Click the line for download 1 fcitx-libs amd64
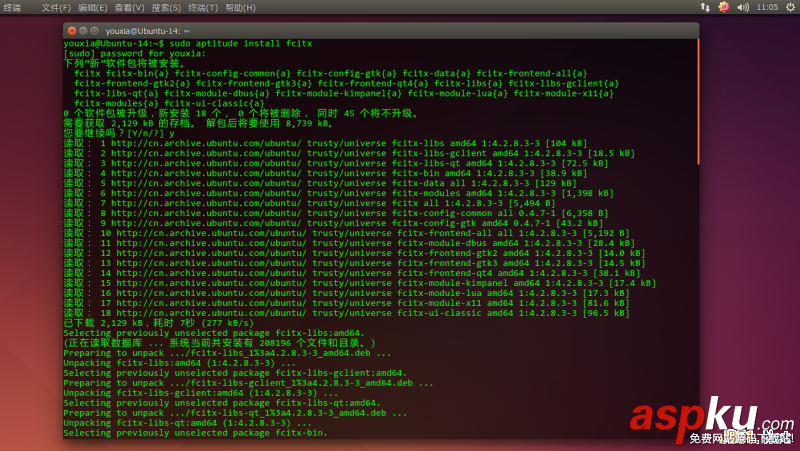The height and width of the screenshot is (451, 800). pyautogui.click(x=325, y=143)
